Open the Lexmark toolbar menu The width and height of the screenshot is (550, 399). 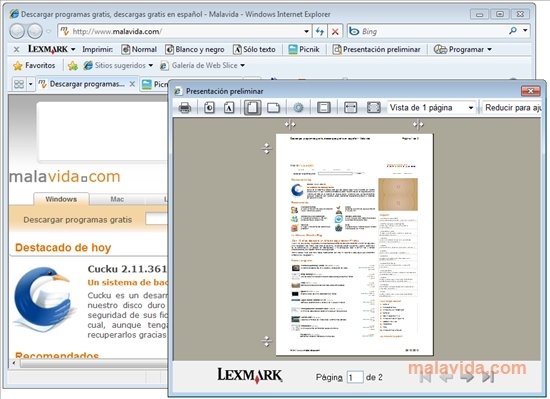tap(52, 49)
